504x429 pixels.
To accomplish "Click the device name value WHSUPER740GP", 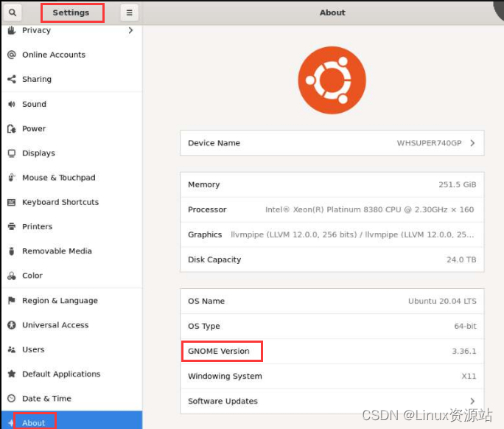I will point(429,143).
